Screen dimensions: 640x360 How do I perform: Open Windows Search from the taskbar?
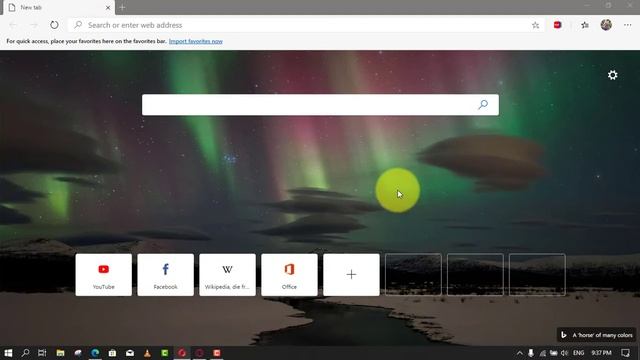25,353
